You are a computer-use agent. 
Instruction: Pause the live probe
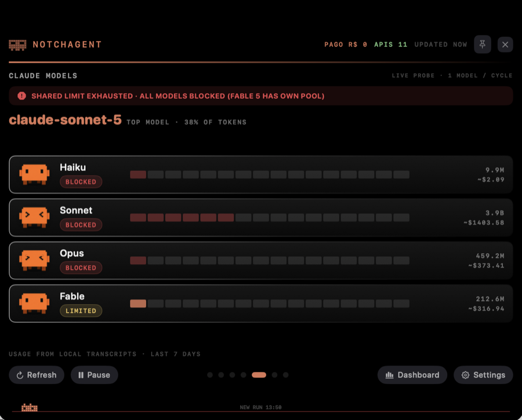[x=94, y=375]
